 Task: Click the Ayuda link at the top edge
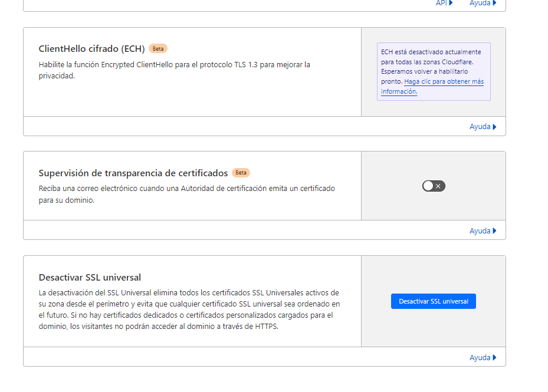click(x=480, y=3)
